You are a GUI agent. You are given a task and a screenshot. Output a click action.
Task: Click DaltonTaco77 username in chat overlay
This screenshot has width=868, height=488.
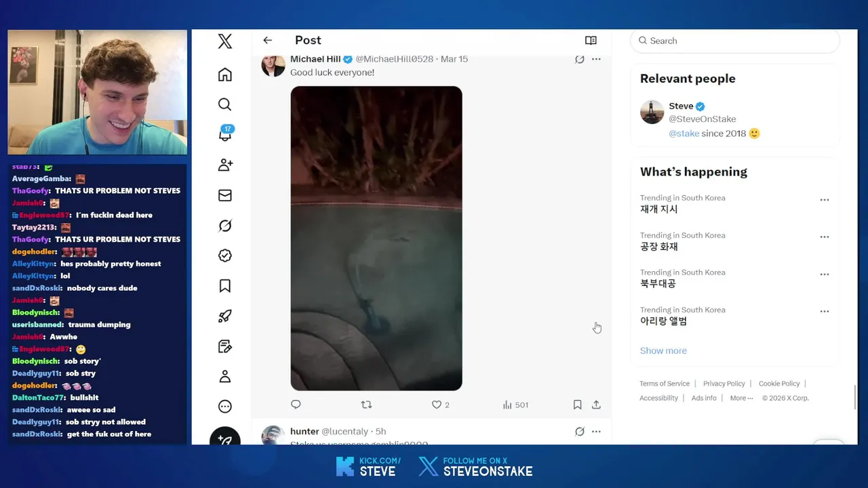point(39,398)
